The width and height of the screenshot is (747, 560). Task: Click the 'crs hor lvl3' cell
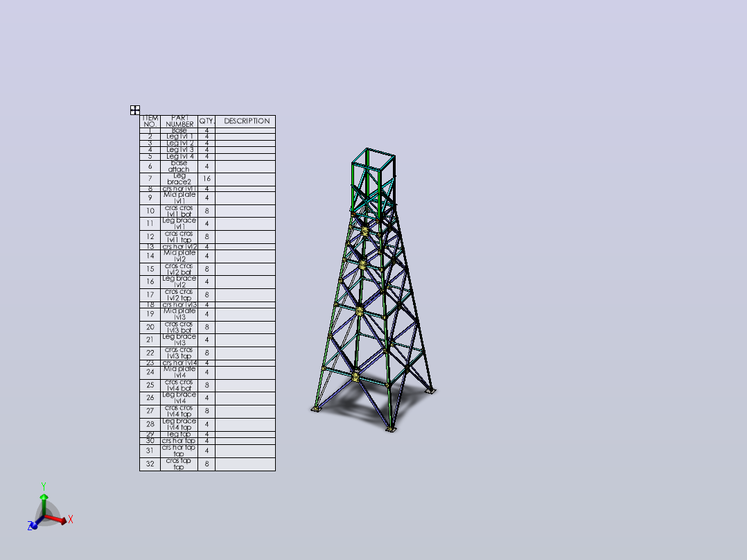(179, 305)
